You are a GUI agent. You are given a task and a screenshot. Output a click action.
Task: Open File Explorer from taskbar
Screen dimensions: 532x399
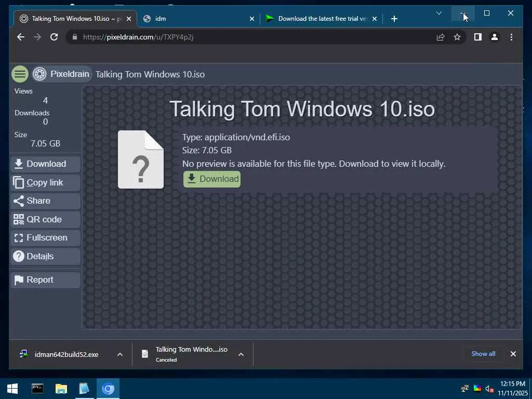point(61,389)
